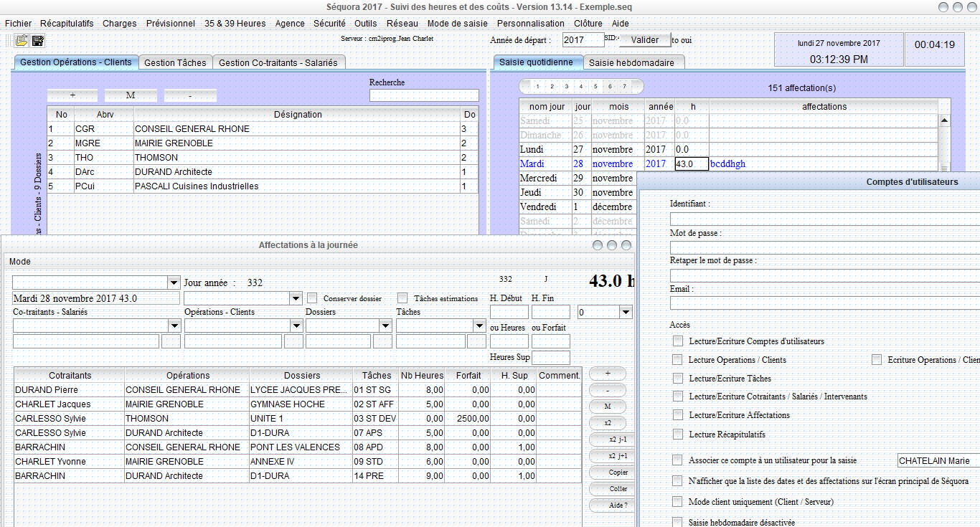Image resolution: width=980 pixels, height=527 pixels.
Task: Open the Tâches dropdown list
Action: [x=479, y=326]
